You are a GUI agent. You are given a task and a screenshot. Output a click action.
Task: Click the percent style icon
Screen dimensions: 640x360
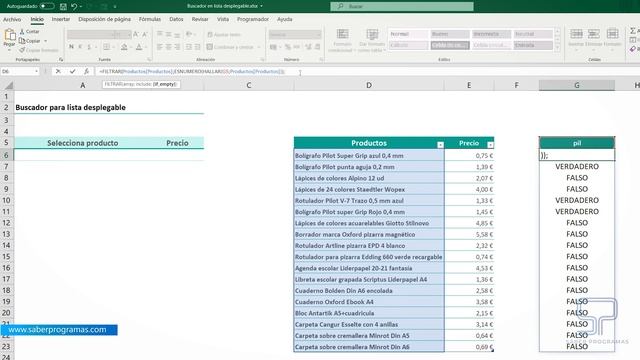click(x=288, y=47)
